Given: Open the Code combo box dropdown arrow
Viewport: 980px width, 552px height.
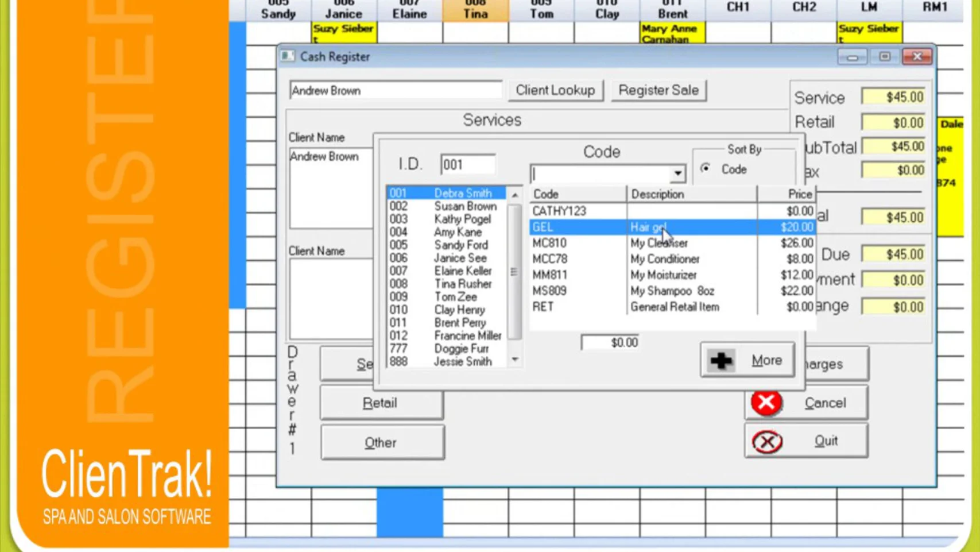Looking at the screenshot, I should (677, 173).
